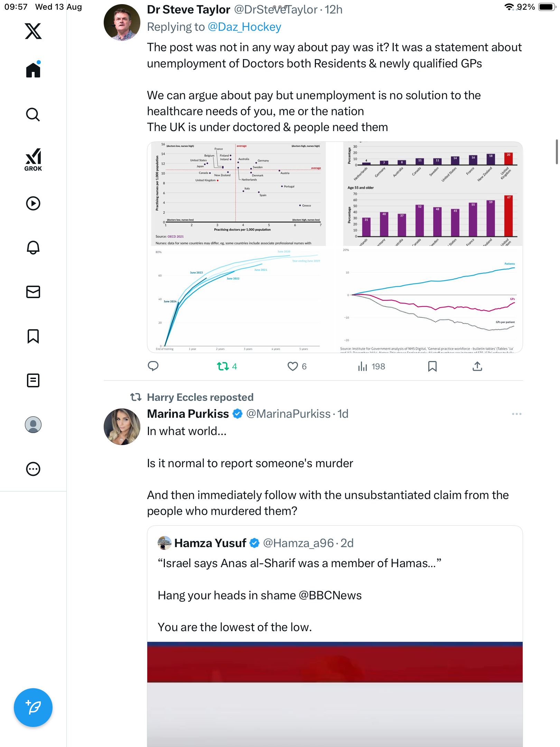Viewport: 560px width, 747px height.
Task: Bookmark Dr Steve Taylor's post
Action: (x=432, y=366)
